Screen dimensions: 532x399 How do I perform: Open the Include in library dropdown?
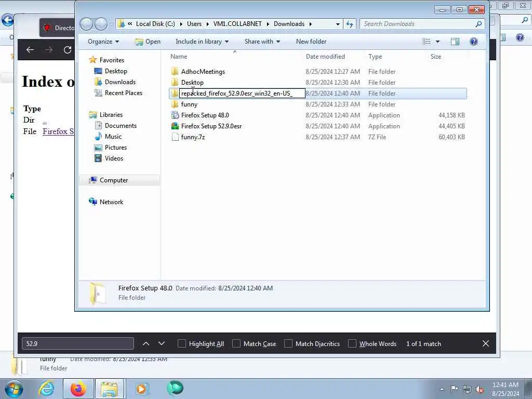click(202, 42)
